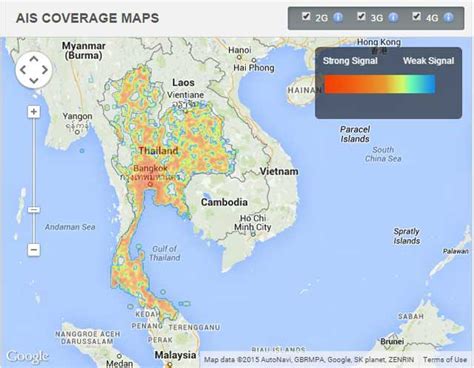
Task: Zoom out with the minus button
Action: pos(34,250)
